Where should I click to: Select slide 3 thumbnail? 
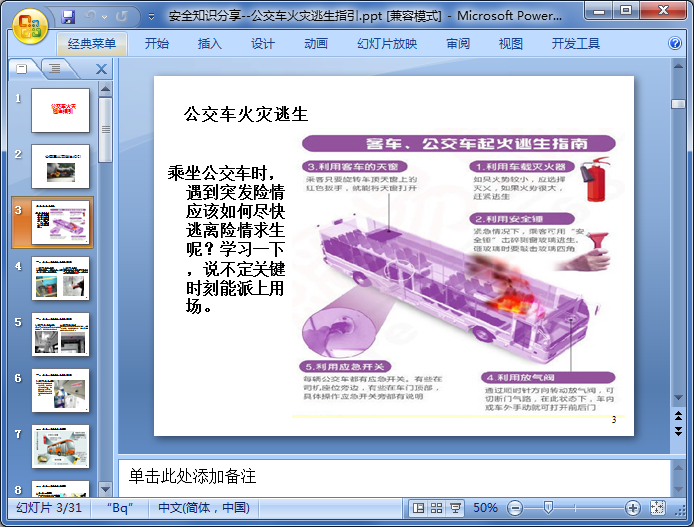(x=60, y=222)
